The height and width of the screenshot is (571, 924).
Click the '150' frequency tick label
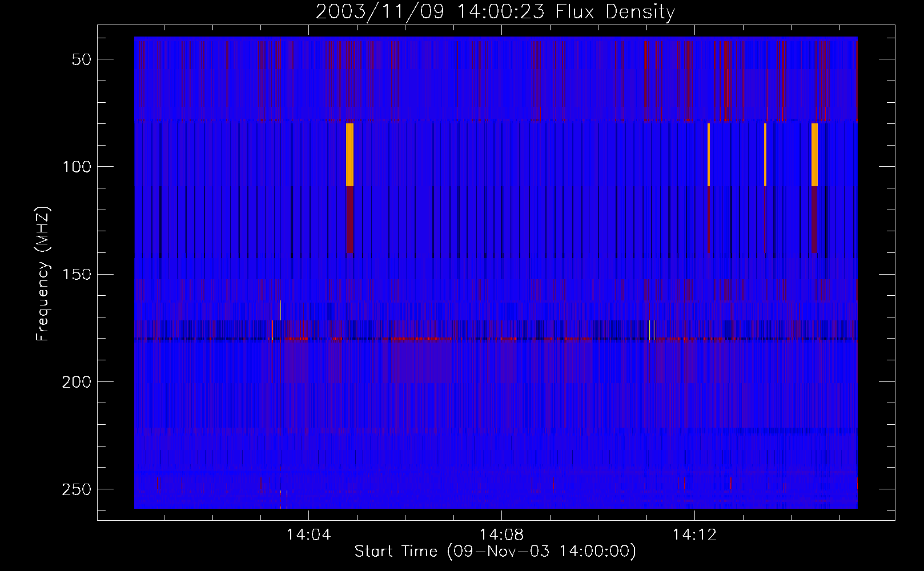(77, 274)
